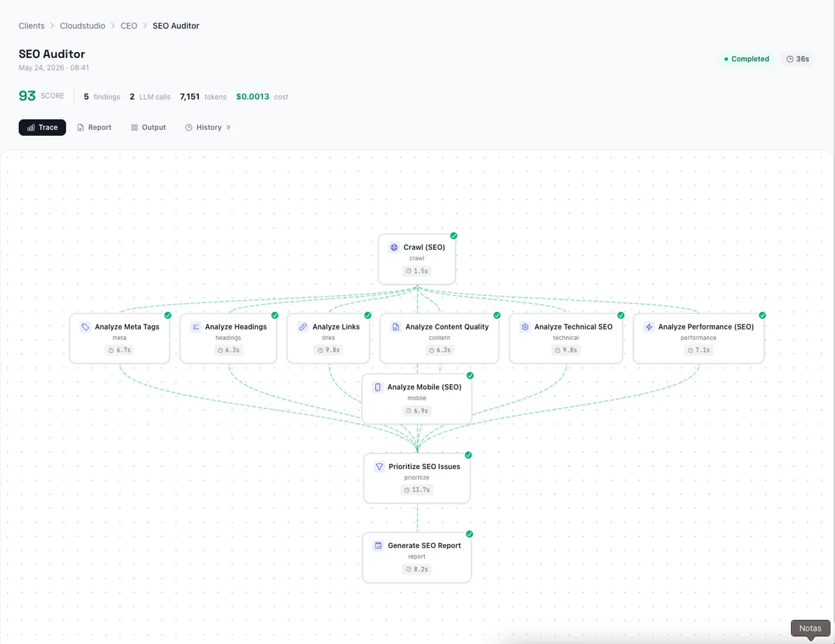The width and height of the screenshot is (835, 644).
Task: Click green checkmark on Analyze Meta Tags node
Action: coord(168,315)
